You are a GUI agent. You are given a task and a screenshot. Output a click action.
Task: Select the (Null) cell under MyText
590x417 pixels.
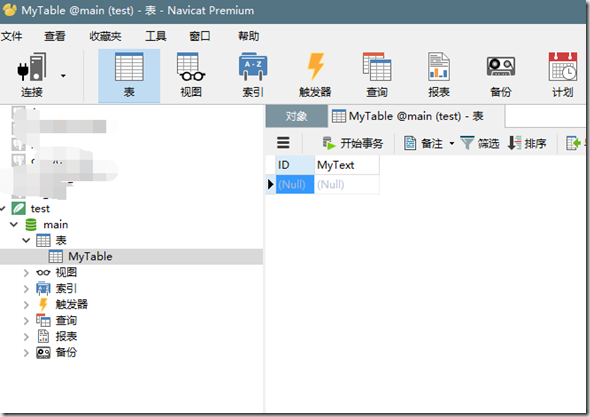[x=347, y=184]
